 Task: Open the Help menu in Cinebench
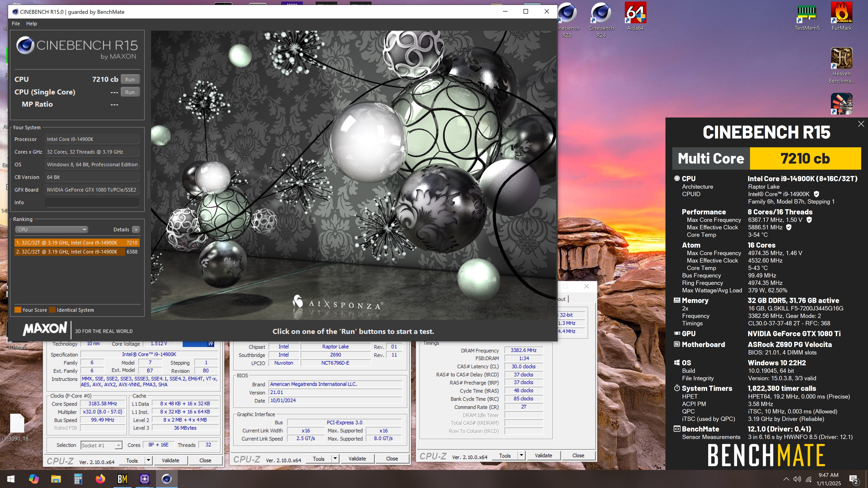tap(32, 23)
